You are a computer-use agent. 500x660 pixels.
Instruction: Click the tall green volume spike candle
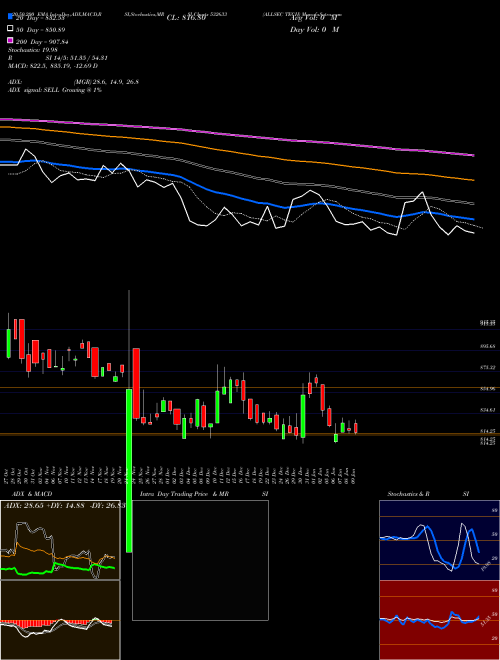click(x=129, y=471)
